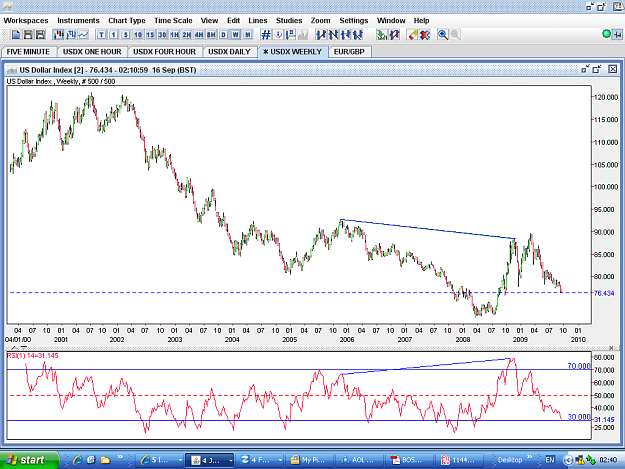The width and height of the screenshot is (625, 469).
Task: Open the AOL taskbar button
Action: coord(359,460)
